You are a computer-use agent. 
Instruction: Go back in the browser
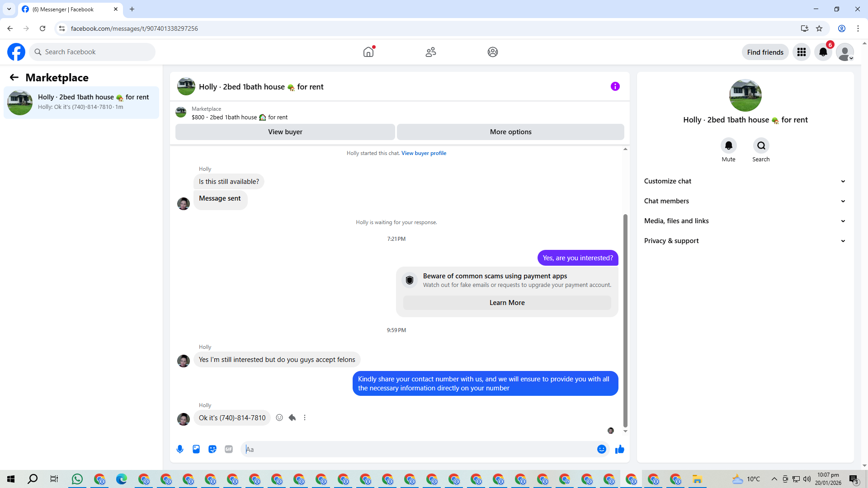tap(10, 28)
